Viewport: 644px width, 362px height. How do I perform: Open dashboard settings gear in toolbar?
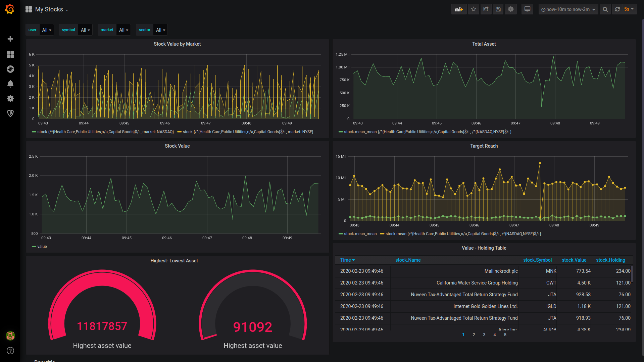click(510, 9)
